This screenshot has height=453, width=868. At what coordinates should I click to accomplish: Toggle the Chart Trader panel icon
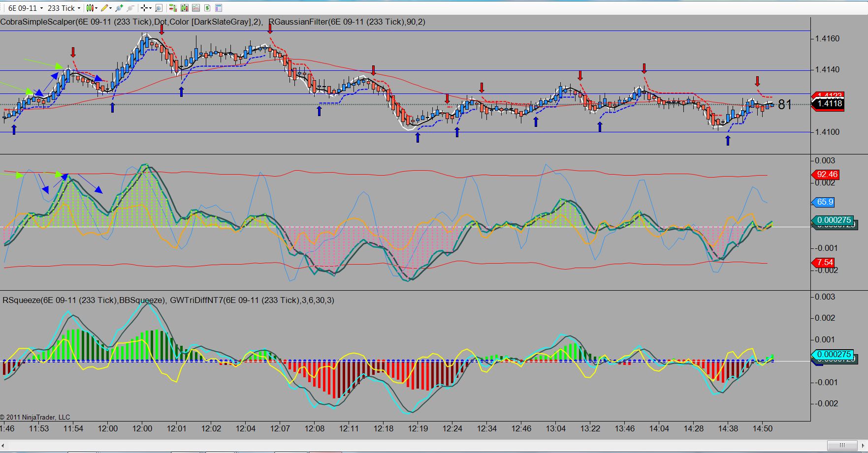pos(172,8)
